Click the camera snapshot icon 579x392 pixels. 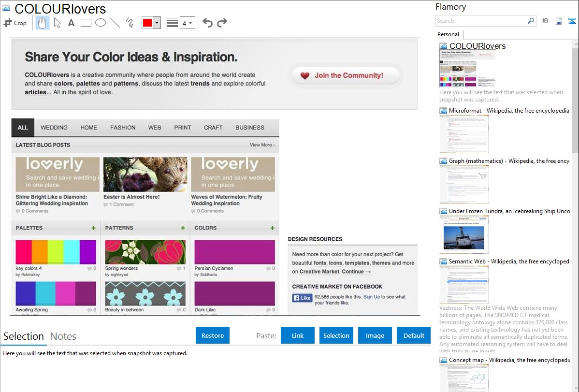(545, 21)
